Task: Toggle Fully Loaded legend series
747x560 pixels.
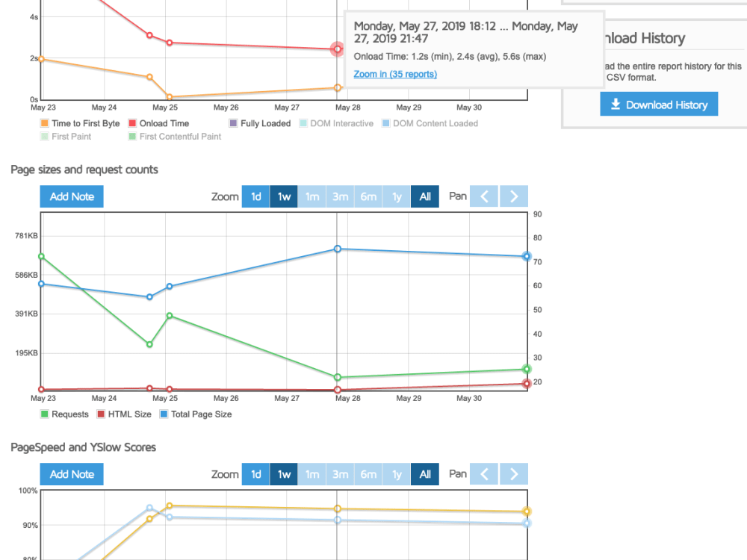Action: [x=260, y=123]
